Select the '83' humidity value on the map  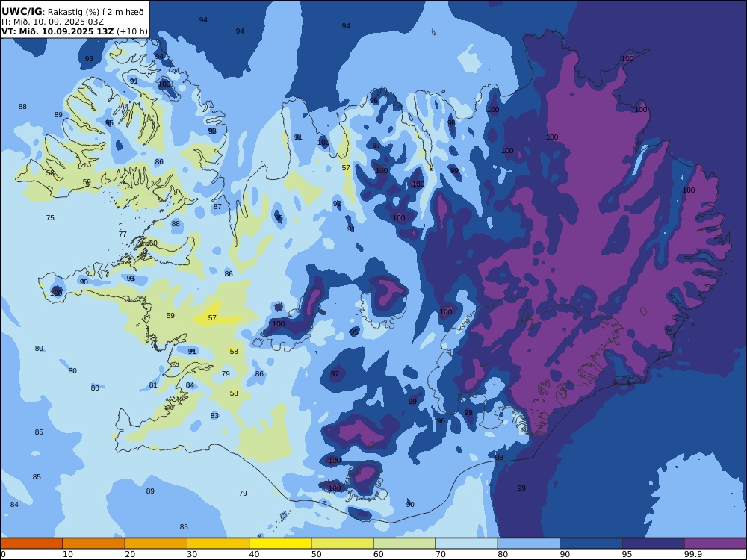click(x=214, y=415)
